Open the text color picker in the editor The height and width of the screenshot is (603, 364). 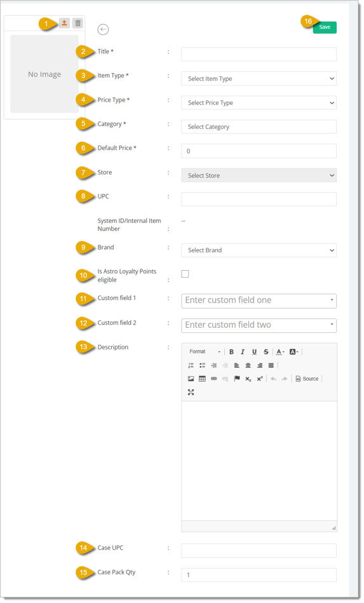(280, 352)
